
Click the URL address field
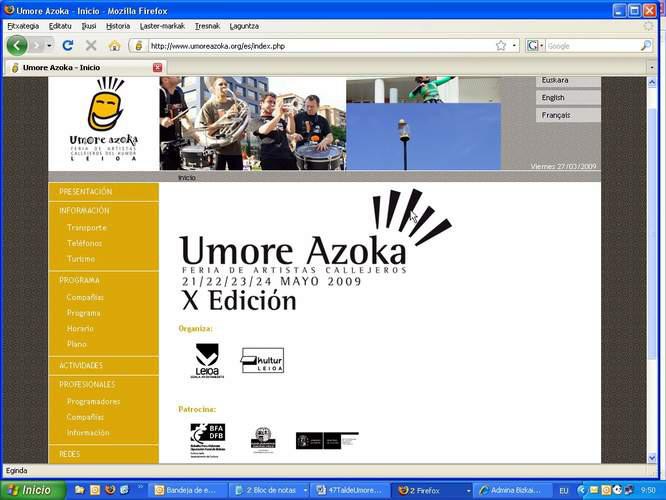[x=321, y=46]
